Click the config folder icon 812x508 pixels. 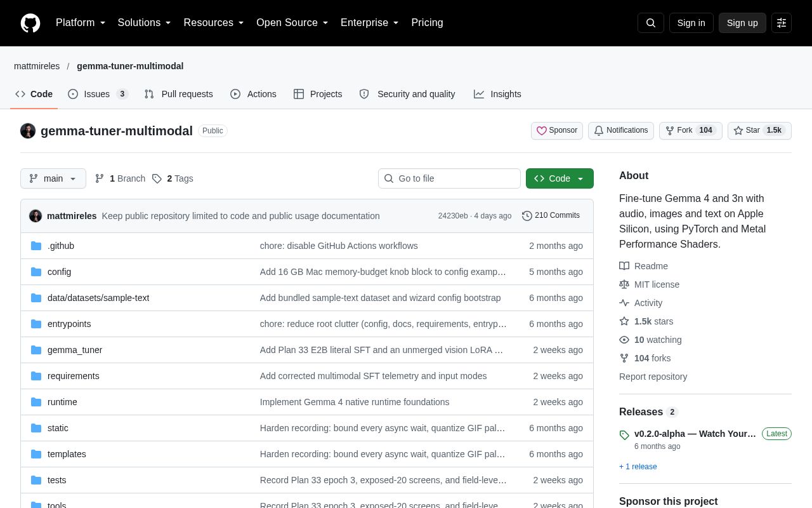[x=36, y=272]
